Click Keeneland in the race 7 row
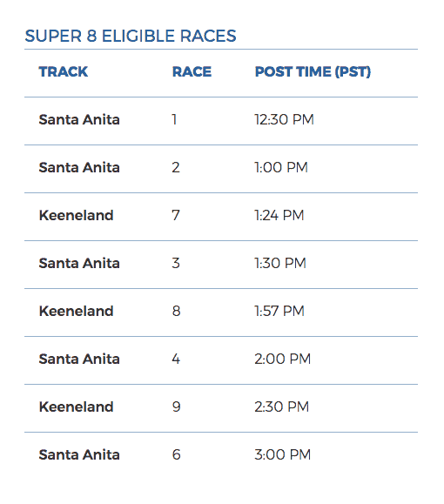Viewport: 444px width, 504px height. [x=77, y=215]
